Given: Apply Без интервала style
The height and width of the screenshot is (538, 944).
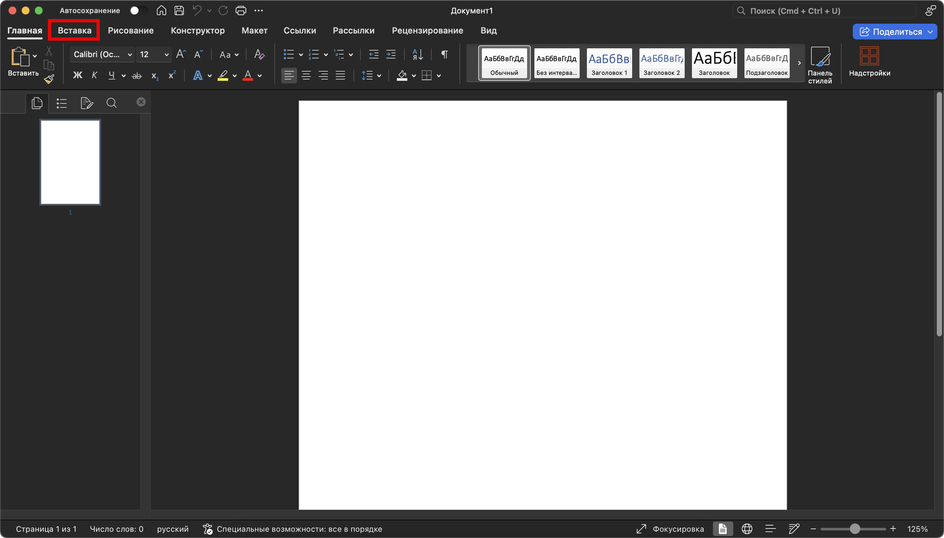Looking at the screenshot, I should pyautogui.click(x=556, y=63).
